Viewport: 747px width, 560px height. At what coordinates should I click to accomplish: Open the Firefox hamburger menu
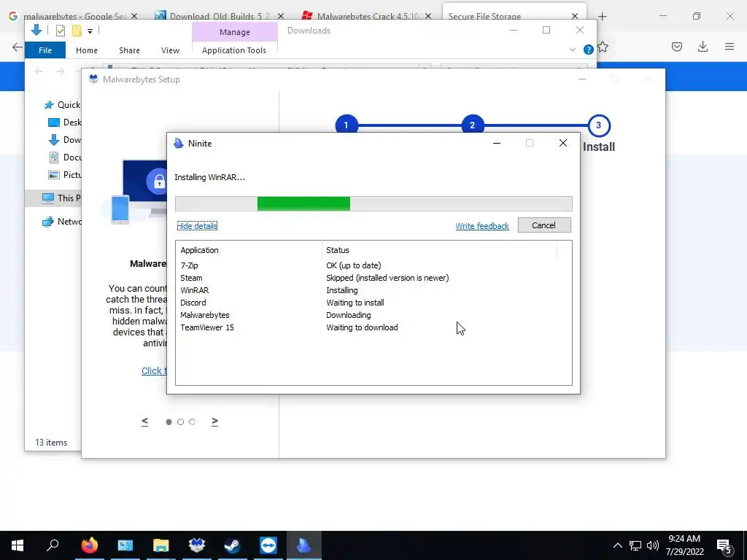729,47
